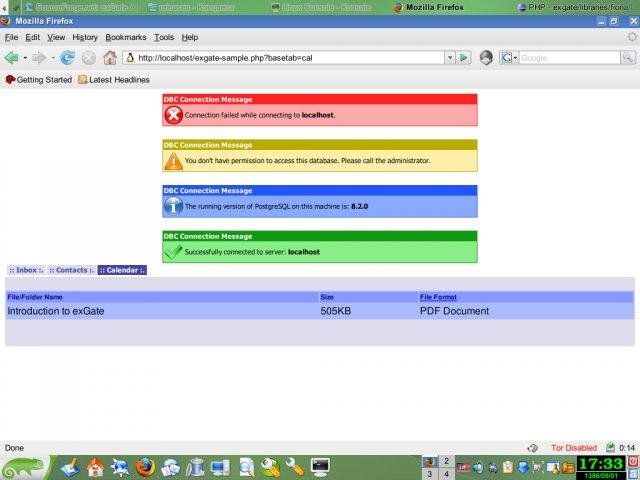
Task: Click the Done status bar text
Action: pyautogui.click(x=14, y=448)
